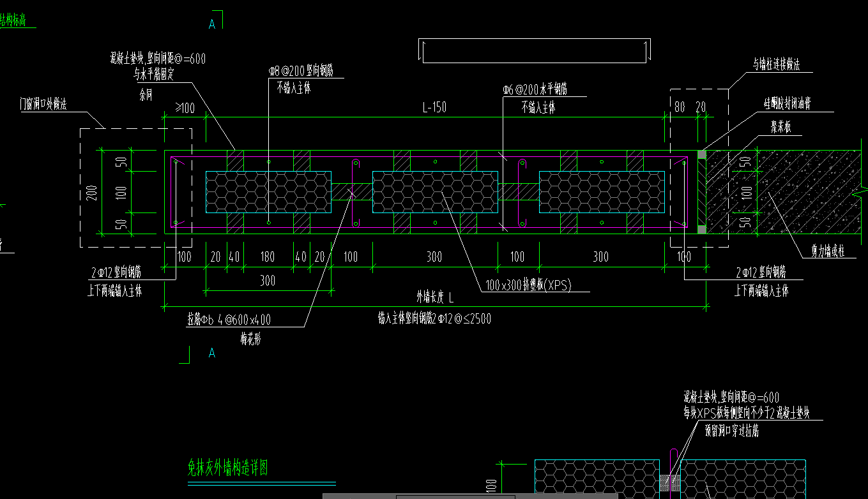The height and width of the screenshot is (499, 868).
Task: Select the 门窗洞口处做法 annotation text
Action: [x=43, y=105]
